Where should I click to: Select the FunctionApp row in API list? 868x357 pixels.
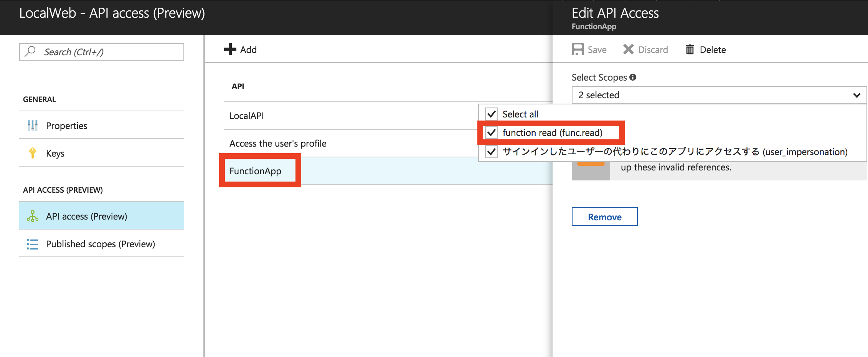point(388,171)
